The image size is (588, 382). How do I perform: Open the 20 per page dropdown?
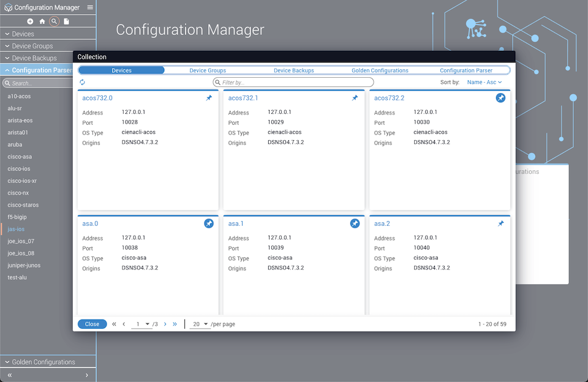click(199, 324)
